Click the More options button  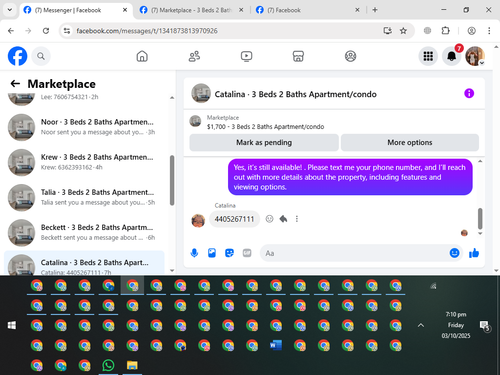click(410, 143)
